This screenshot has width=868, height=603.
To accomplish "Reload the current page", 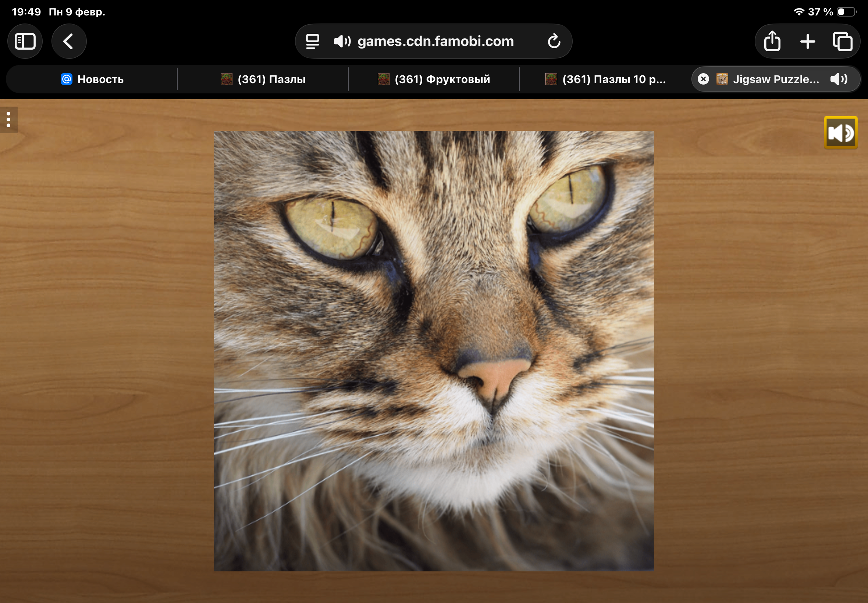I will 554,41.
